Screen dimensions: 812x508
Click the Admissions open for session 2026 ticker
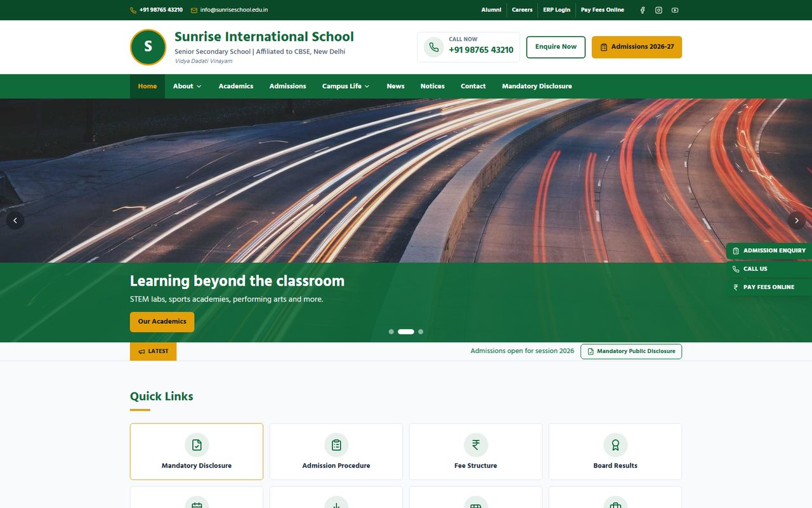(522, 351)
